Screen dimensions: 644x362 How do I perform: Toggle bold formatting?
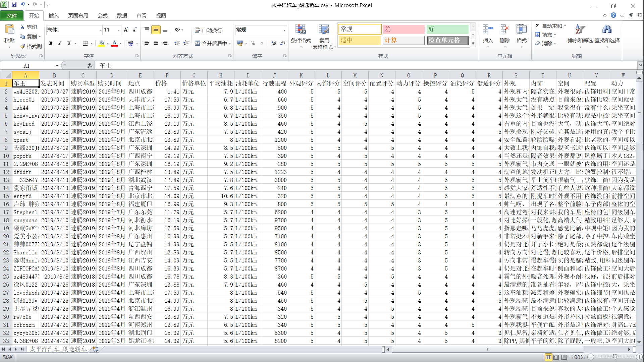click(x=51, y=43)
